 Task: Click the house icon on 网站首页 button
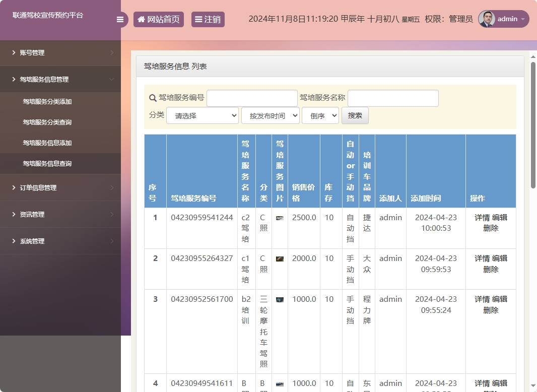141,19
